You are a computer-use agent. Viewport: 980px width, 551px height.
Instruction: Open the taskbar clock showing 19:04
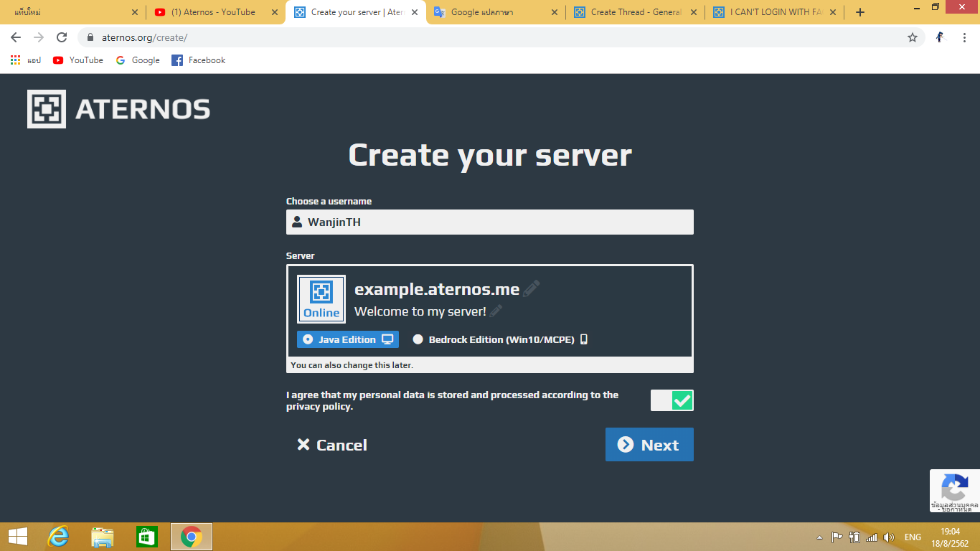pos(950,537)
